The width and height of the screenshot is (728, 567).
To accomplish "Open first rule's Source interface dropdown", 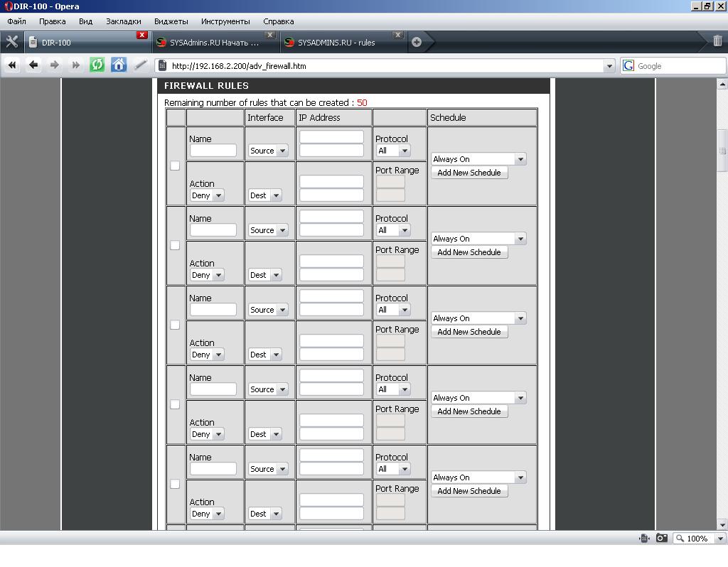I will click(x=268, y=151).
